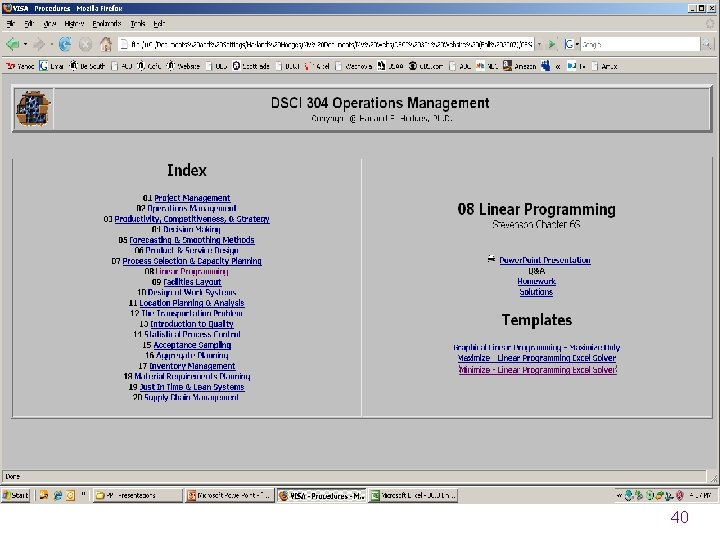This screenshot has height=540, width=720.
Task: Open 20 Supply Chain Management link
Action: (191, 398)
